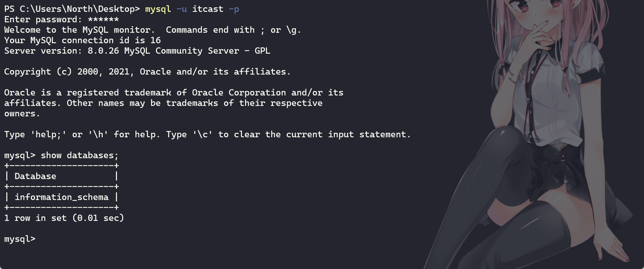Click the word 'owners.' in the notice

(22, 114)
